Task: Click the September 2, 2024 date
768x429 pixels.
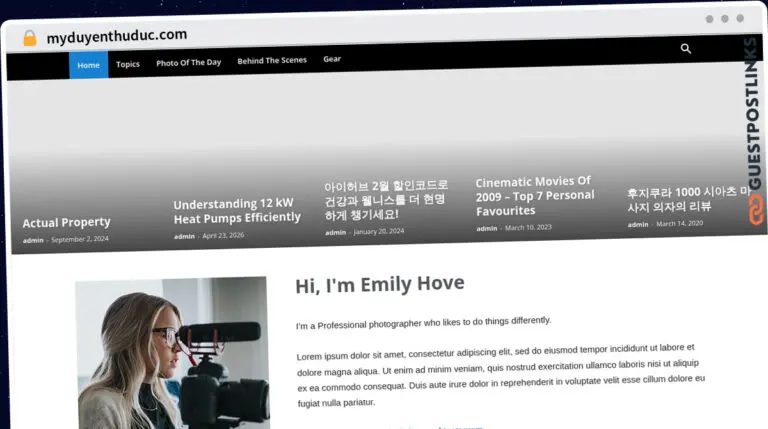Action: click(x=80, y=239)
